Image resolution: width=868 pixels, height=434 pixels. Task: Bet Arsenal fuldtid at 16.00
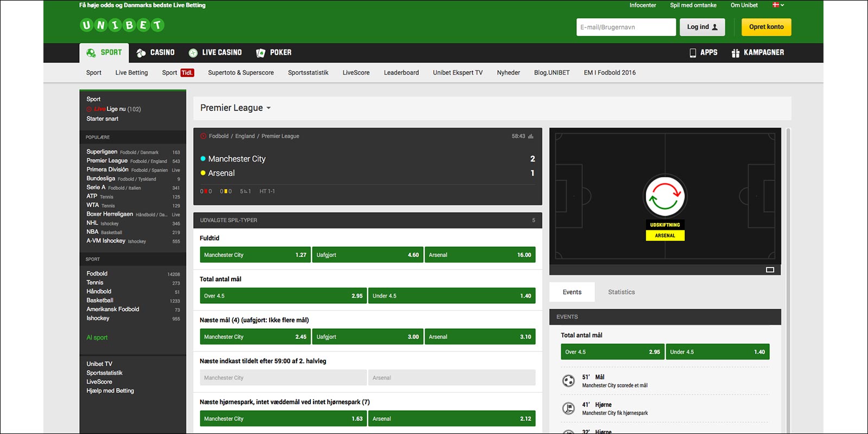click(480, 255)
